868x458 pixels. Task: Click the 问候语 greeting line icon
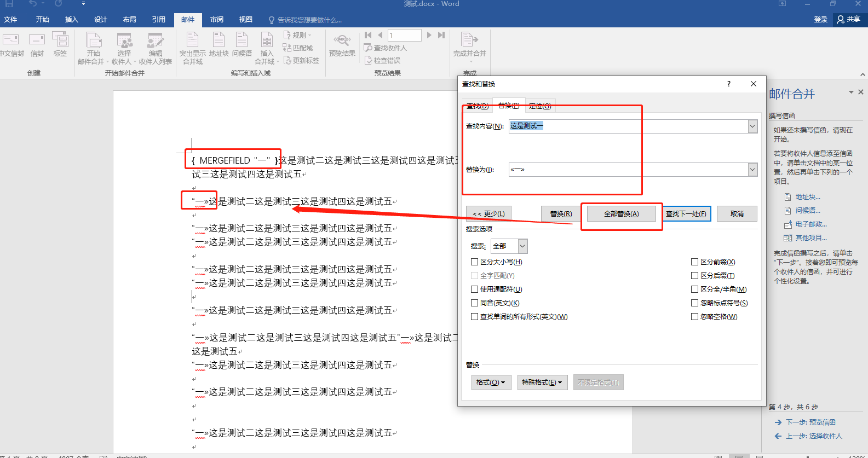[242, 40]
